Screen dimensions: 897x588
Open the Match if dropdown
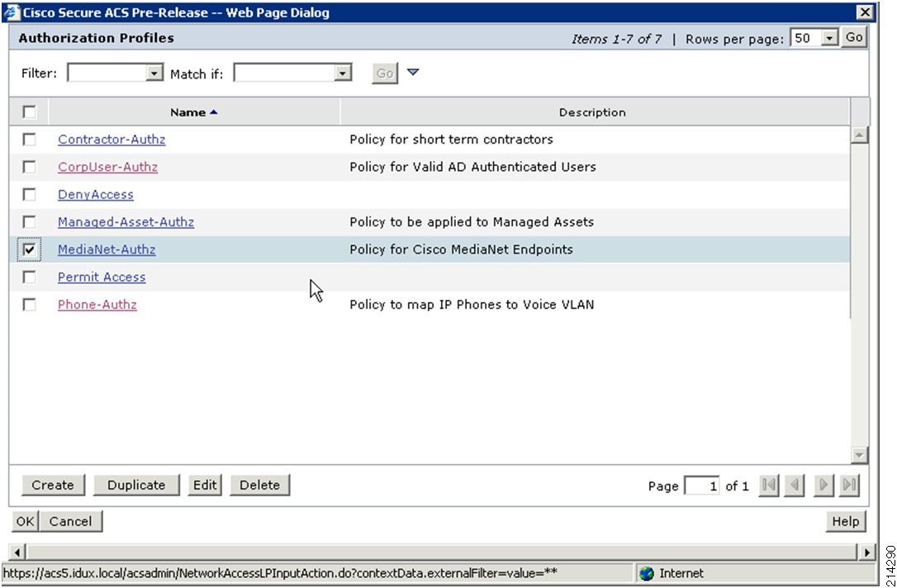pos(292,73)
